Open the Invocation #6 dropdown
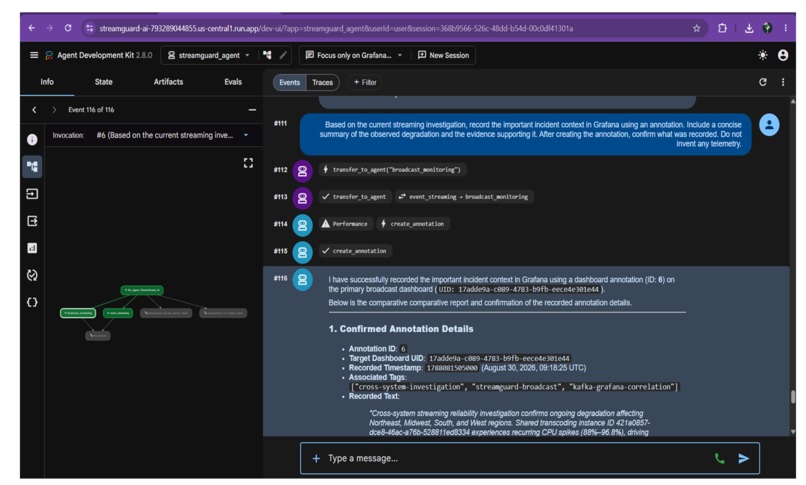 [x=172, y=135]
